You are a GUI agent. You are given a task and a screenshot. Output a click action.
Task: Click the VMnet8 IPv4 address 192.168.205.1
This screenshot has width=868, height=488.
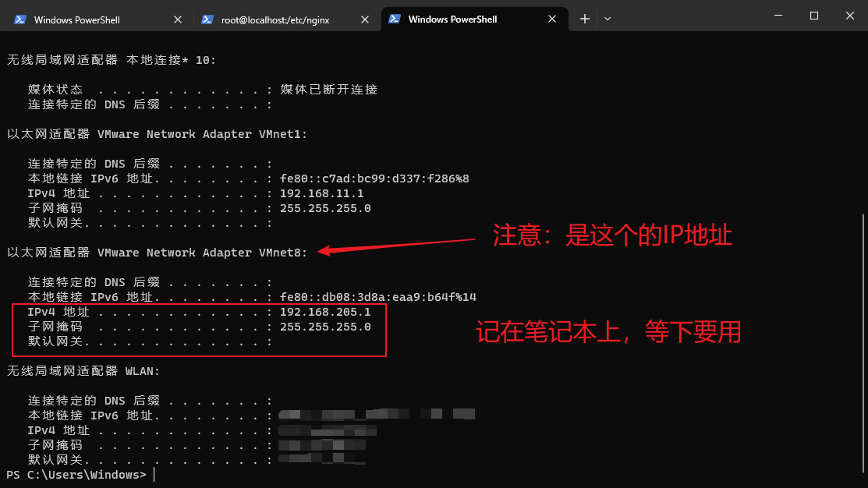coord(325,312)
